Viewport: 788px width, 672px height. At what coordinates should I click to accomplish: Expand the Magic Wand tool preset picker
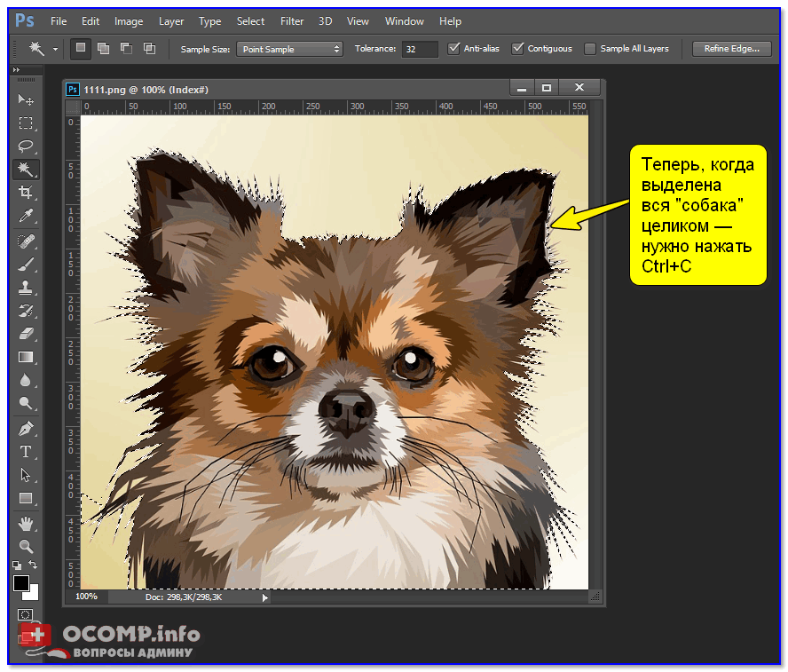point(56,50)
